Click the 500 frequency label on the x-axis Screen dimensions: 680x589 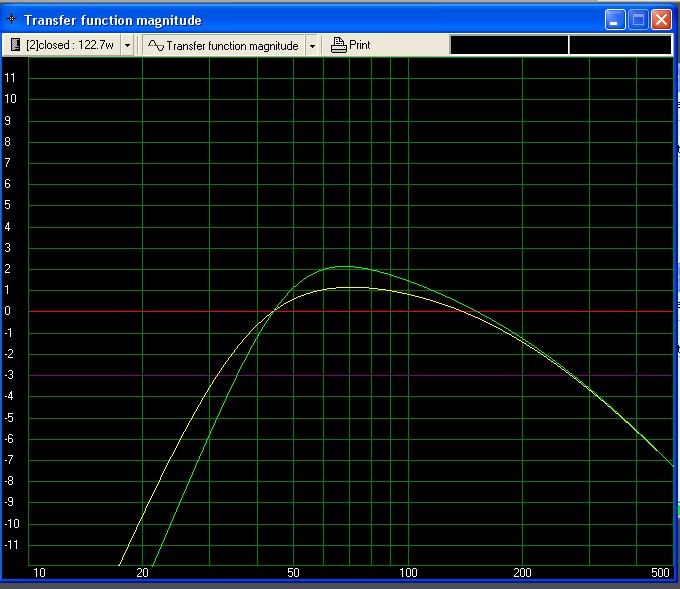[x=660, y=573]
